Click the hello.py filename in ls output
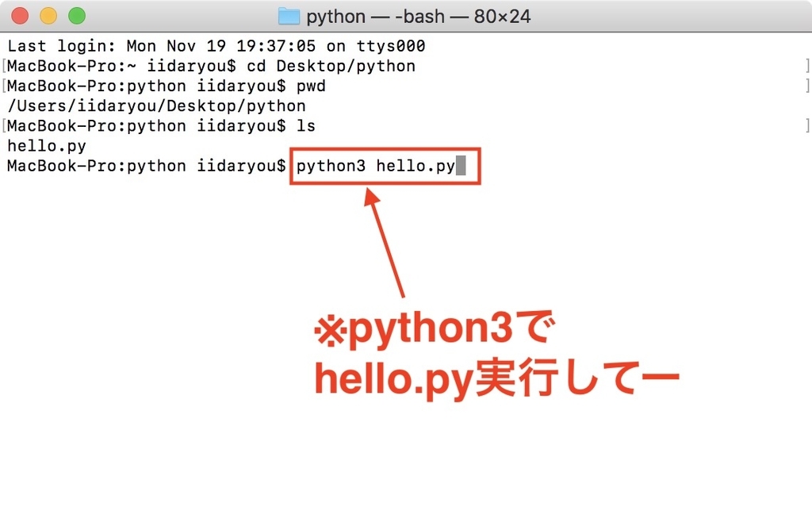 [46, 146]
